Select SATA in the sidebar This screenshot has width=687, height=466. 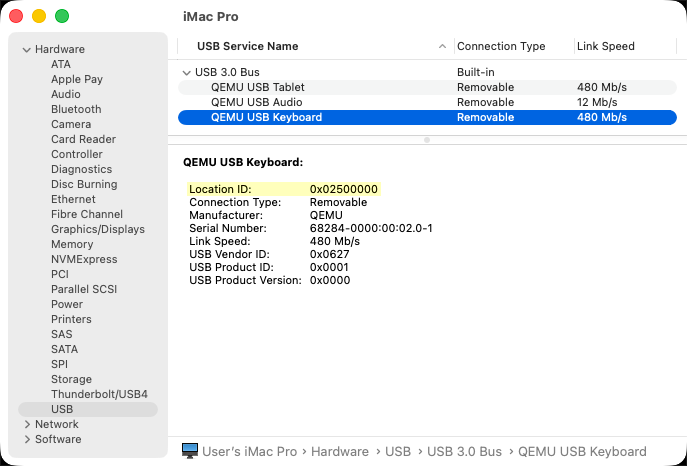64,349
